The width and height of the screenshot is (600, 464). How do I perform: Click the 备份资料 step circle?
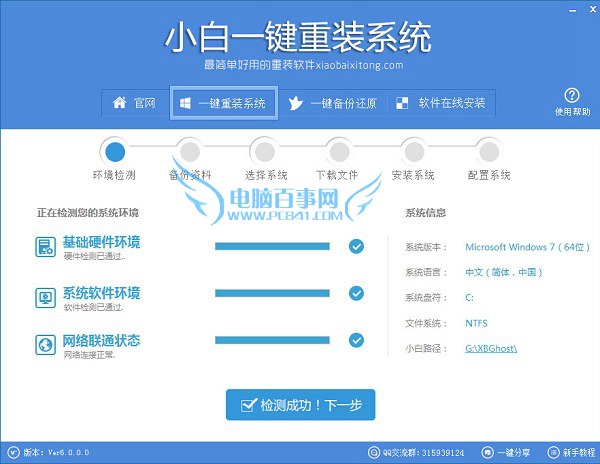coord(190,152)
